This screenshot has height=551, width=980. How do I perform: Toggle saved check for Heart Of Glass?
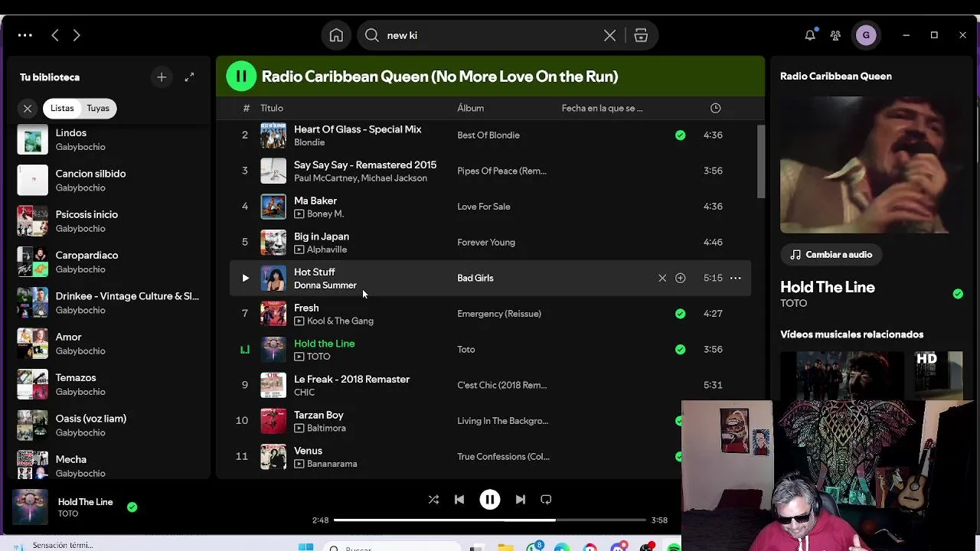point(680,135)
